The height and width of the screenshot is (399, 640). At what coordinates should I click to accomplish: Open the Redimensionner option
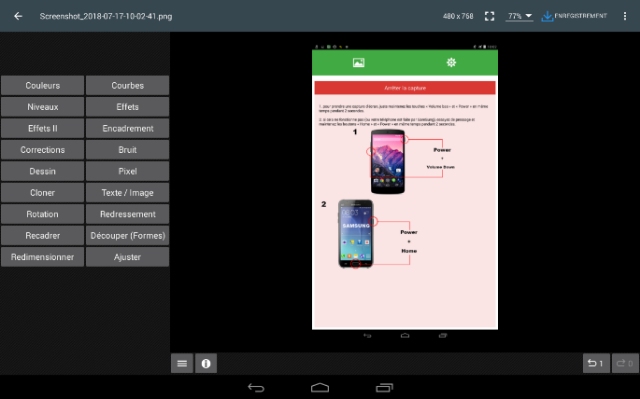pos(42,257)
